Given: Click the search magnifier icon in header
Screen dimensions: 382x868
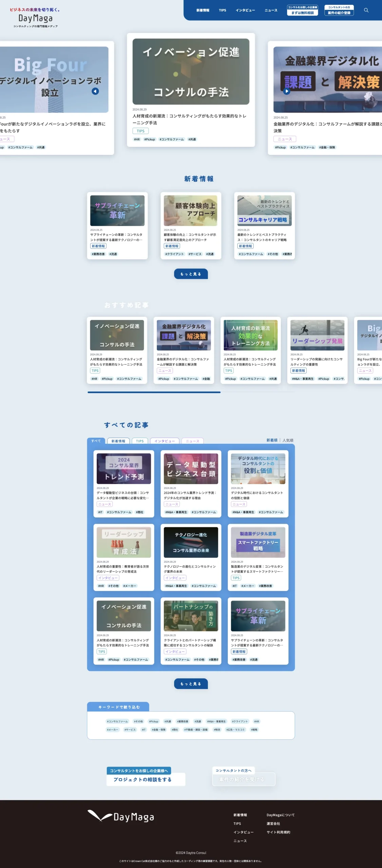Looking at the screenshot, I should point(366,10).
